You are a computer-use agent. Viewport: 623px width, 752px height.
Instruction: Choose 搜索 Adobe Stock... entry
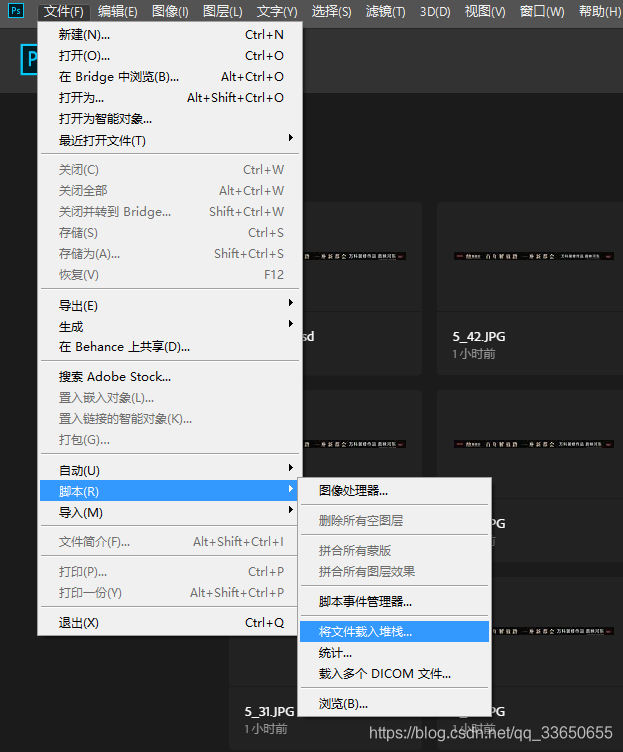[170, 377]
